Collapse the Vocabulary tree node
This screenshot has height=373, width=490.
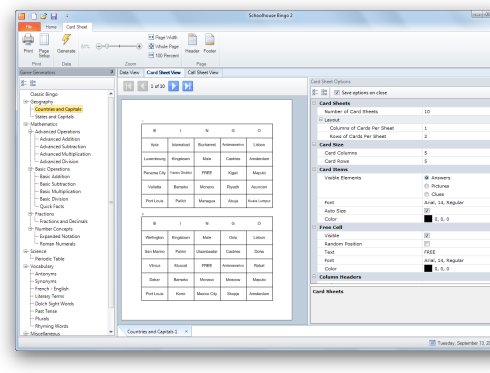(26, 266)
